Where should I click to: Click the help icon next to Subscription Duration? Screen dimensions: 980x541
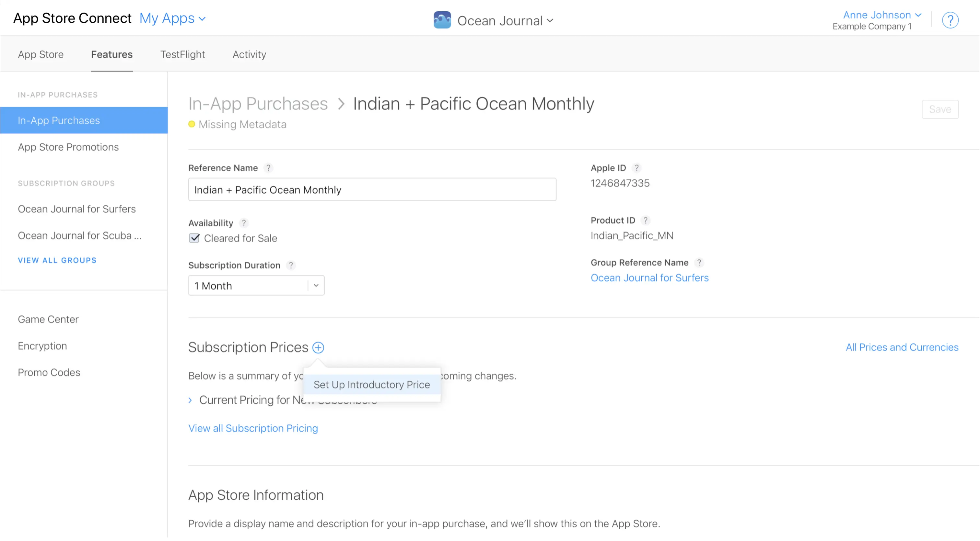291,265
